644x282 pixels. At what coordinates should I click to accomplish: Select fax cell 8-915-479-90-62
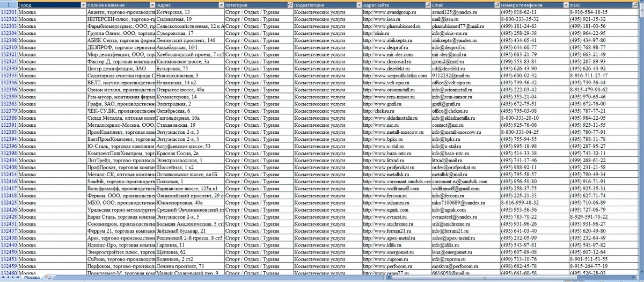point(603,90)
